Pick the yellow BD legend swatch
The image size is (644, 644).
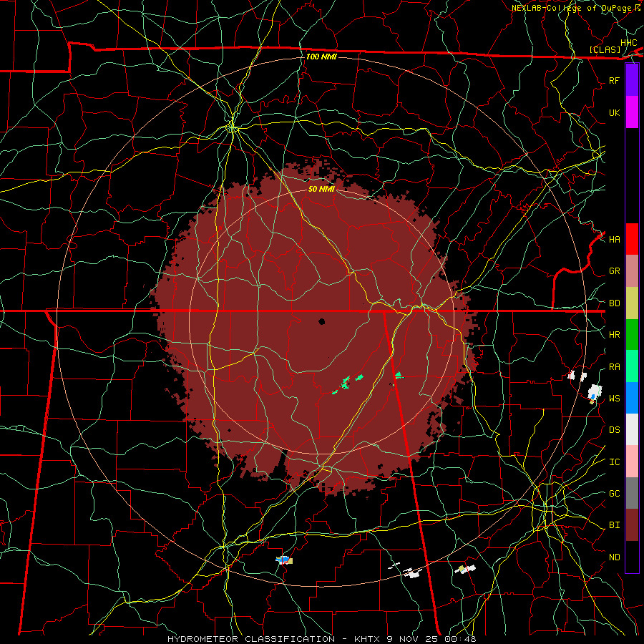click(632, 303)
